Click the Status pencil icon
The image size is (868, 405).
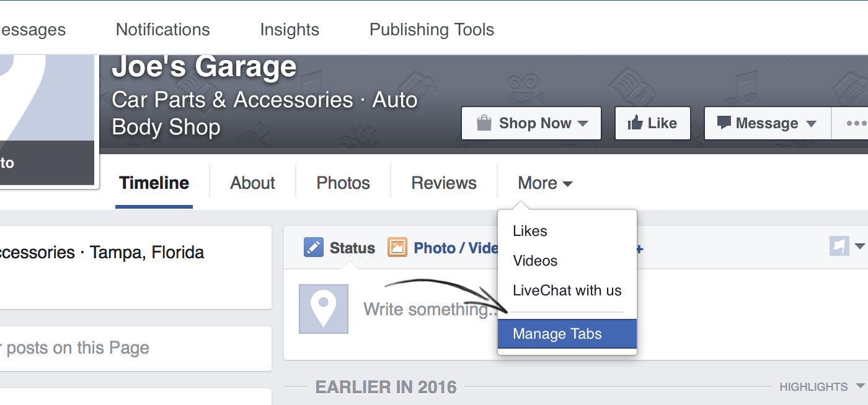[314, 248]
